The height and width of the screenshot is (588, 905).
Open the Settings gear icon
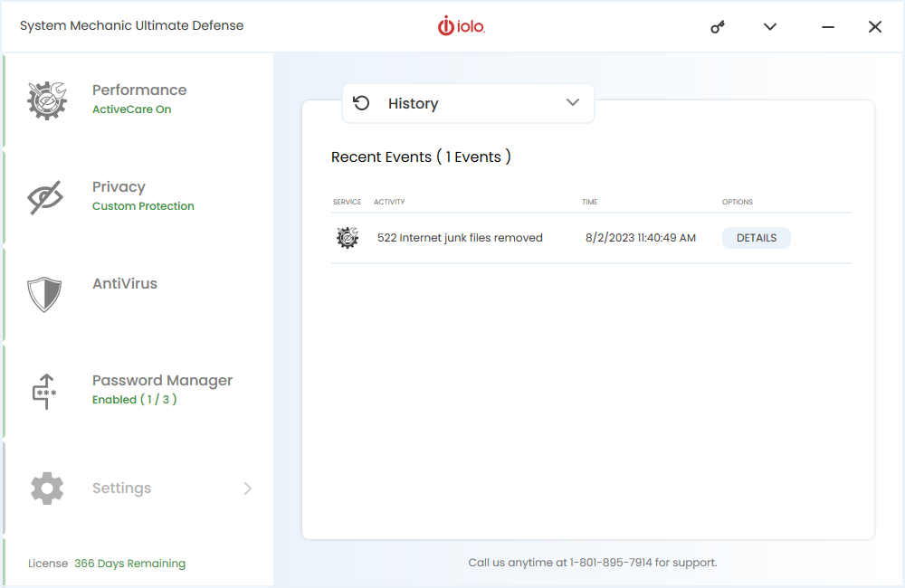[x=47, y=488]
